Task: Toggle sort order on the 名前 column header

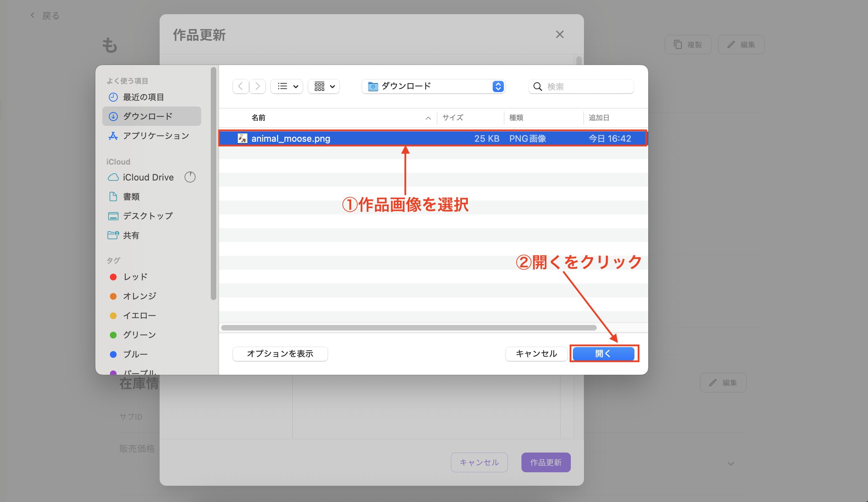Action: pos(259,118)
